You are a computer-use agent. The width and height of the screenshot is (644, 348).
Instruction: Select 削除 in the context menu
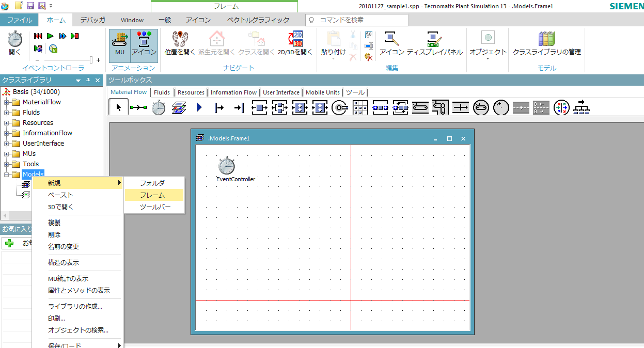click(x=77, y=234)
